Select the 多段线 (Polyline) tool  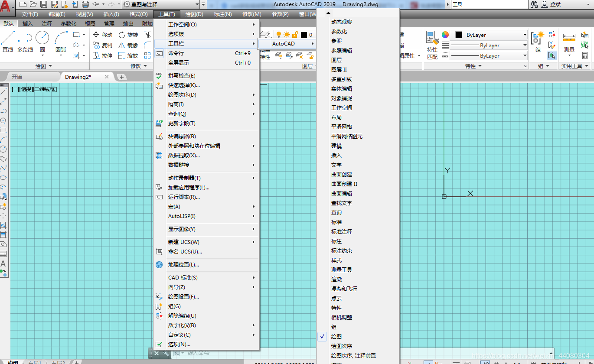coord(25,42)
